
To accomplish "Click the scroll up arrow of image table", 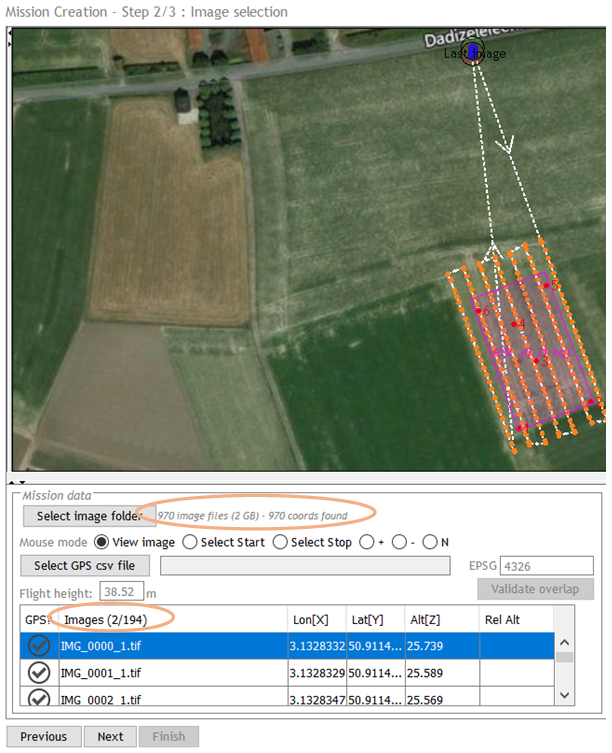I will (565, 643).
